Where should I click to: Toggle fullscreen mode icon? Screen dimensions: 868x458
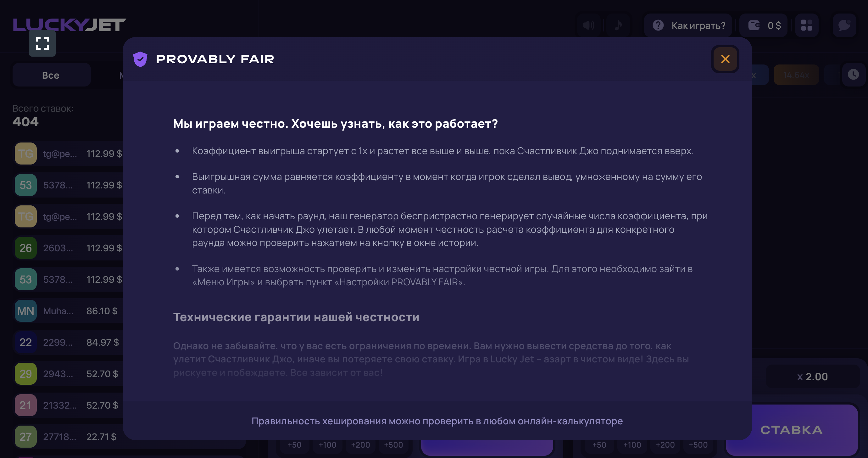(42, 43)
